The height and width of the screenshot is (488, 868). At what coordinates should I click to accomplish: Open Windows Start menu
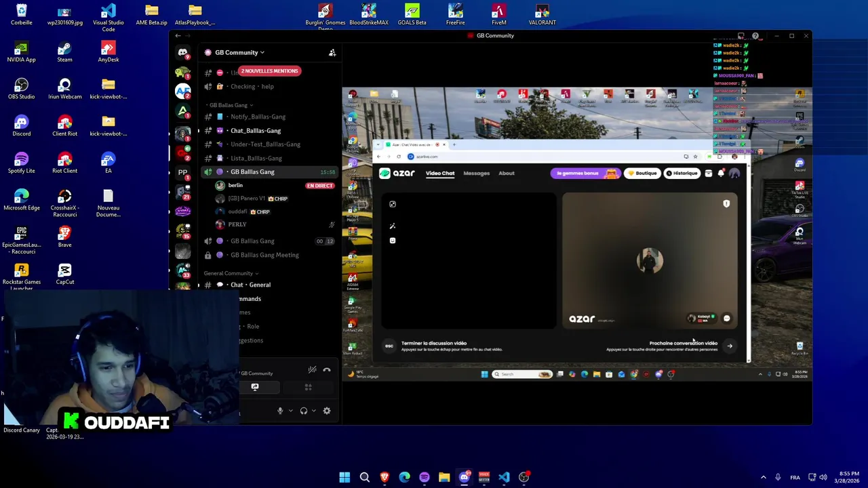344,477
